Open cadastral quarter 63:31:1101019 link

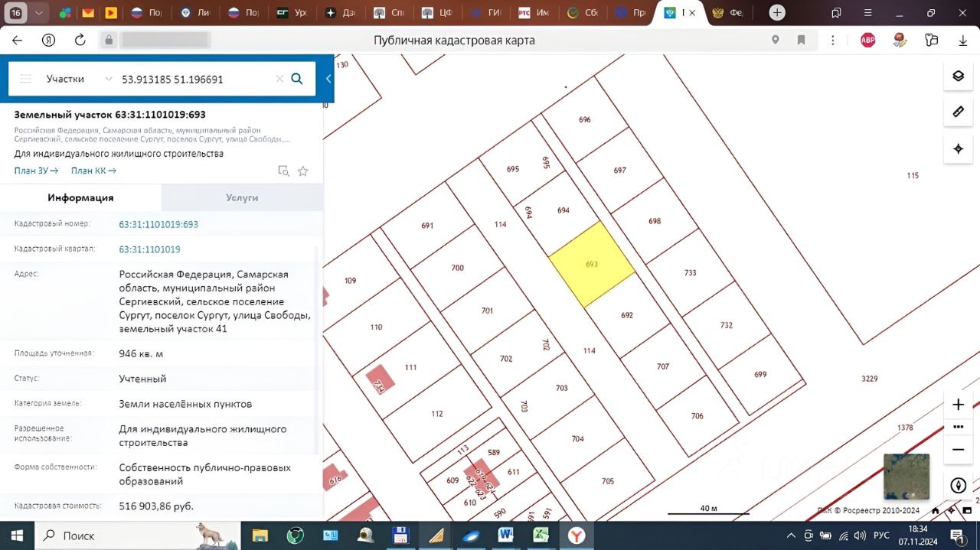149,249
